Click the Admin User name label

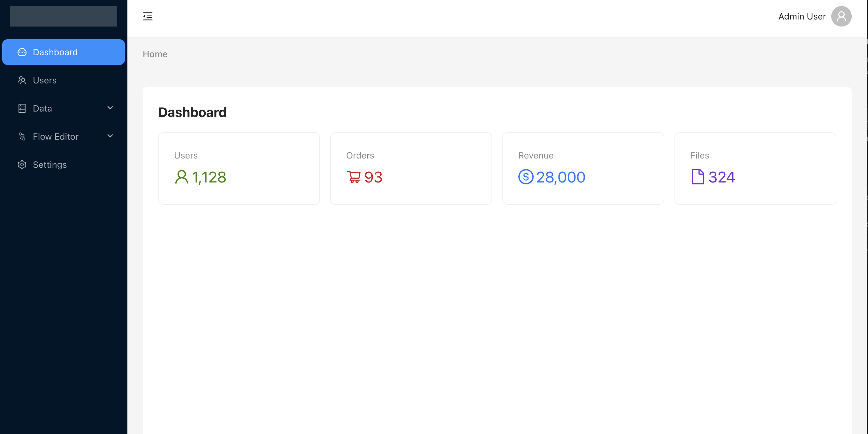click(x=802, y=16)
